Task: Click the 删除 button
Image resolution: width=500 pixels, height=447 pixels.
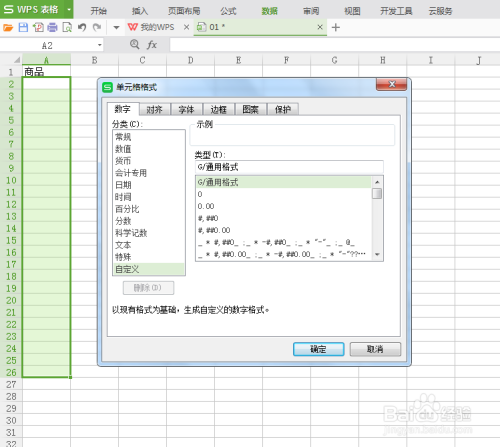Action: click(148, 288)
